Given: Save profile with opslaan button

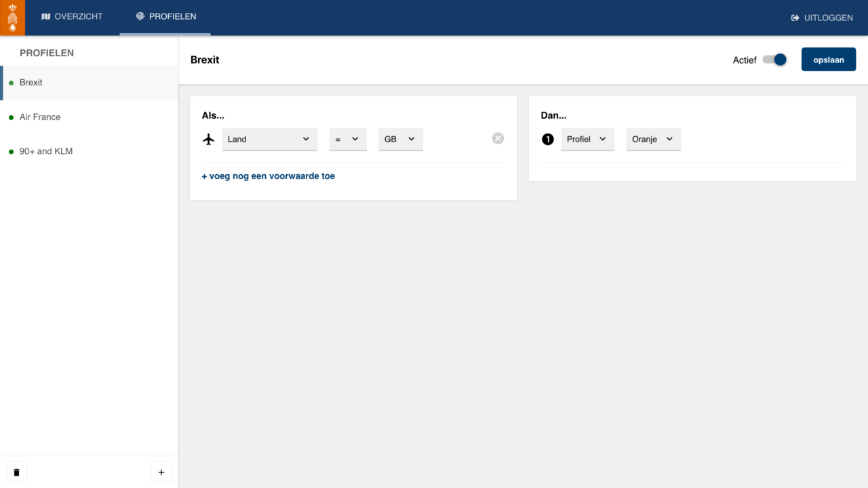Looking at the screenshot, I should (x=829, y=60).
